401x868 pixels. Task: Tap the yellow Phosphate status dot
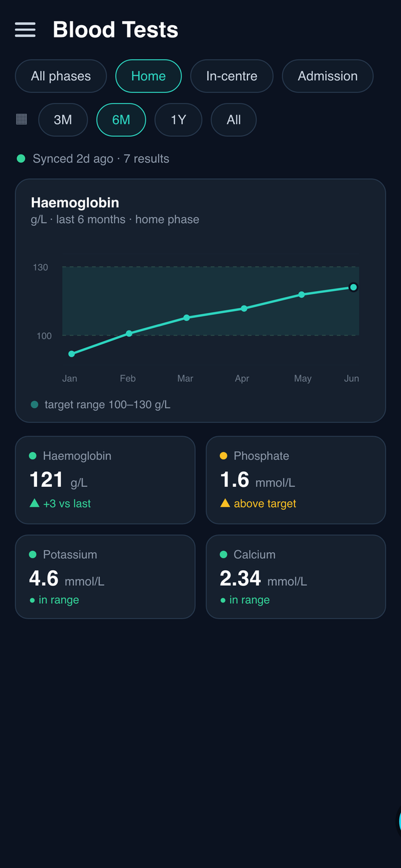tap(224, 456)
